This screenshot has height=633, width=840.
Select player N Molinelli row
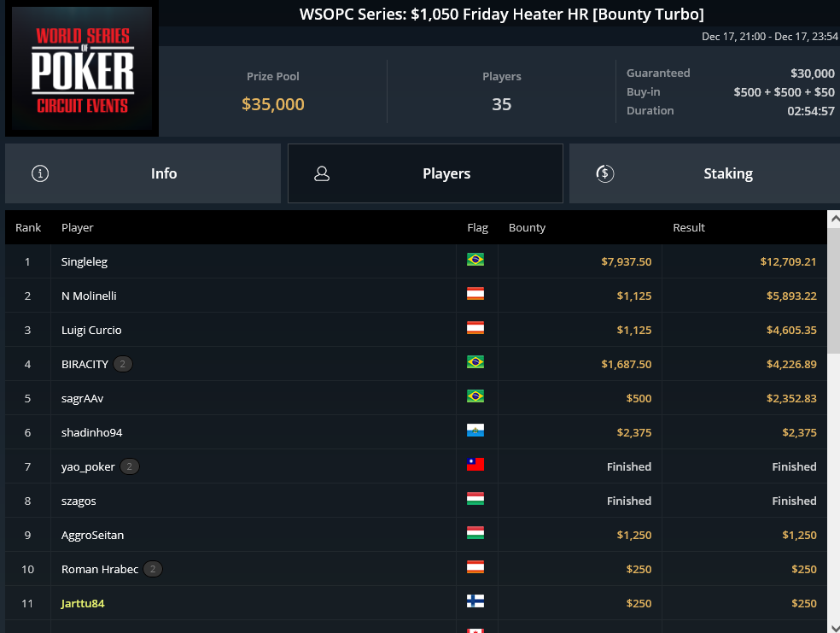click(x=416, y=296)
